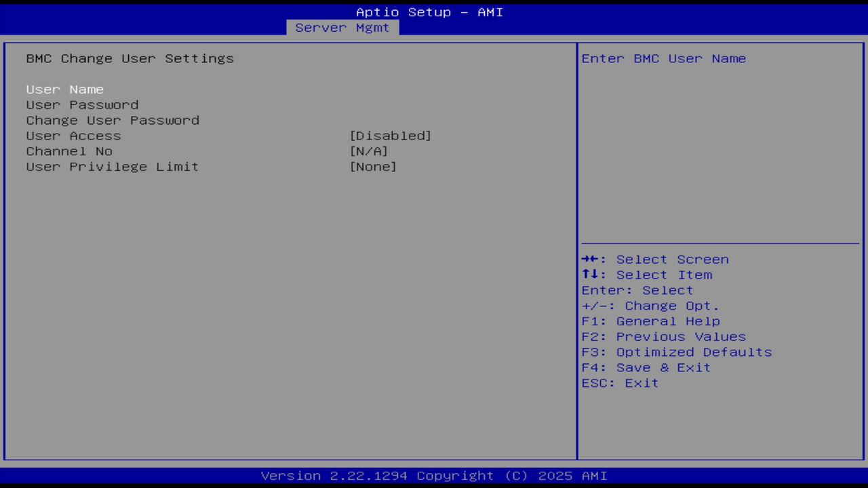Click the [None] value for User Privilege Limit
Viewport: 868px width, 488px height.
point(373,167)
